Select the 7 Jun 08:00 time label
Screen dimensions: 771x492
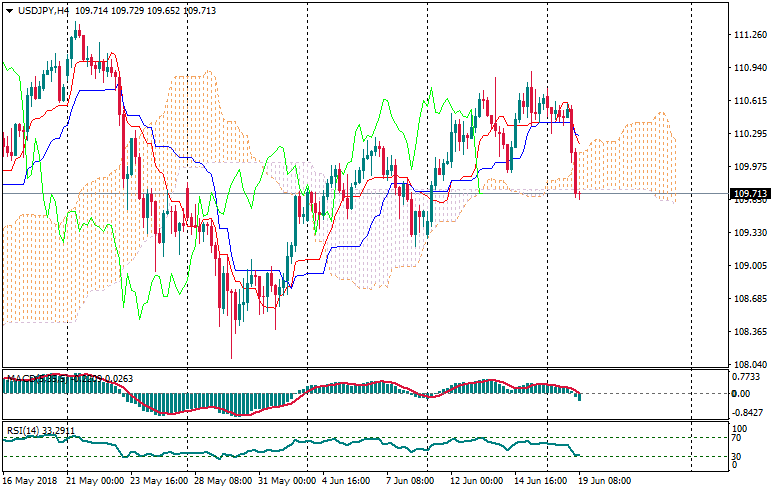(x=411, y=481)
